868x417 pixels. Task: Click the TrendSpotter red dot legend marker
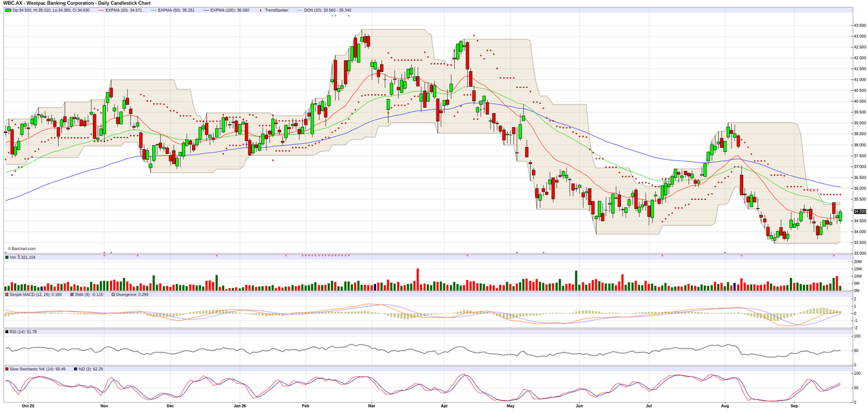point(260,10)
